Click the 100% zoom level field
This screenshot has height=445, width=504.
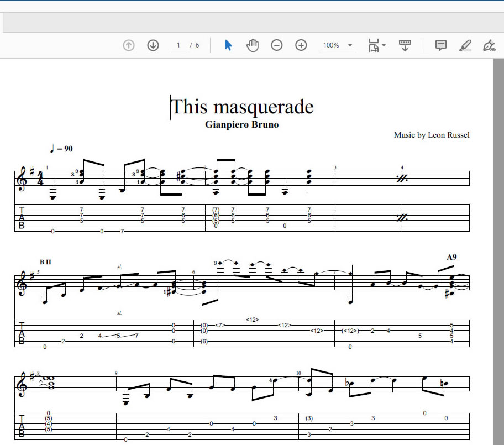click(x=331, y=45)
